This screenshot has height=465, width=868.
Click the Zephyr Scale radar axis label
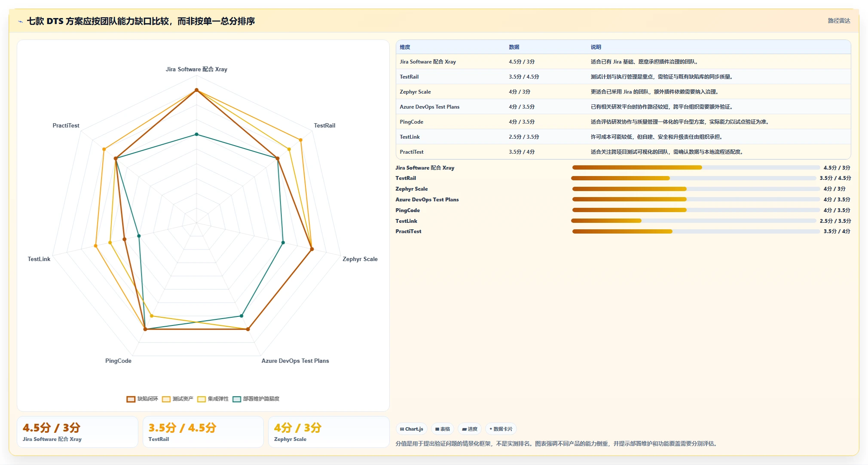pos(360,259)
